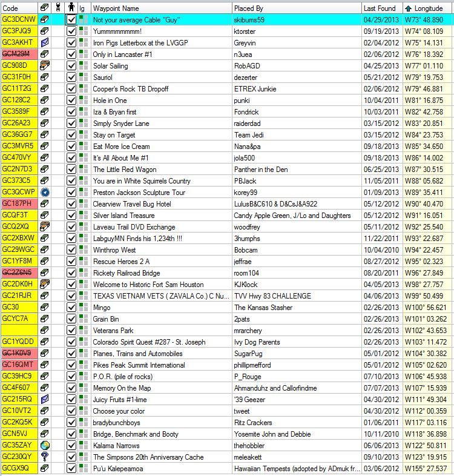Click the cache type icon column header
The image size is (454, 476).
click(x=44, y=8)
